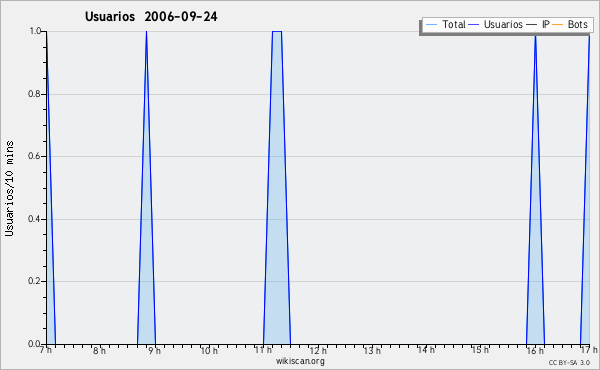The height and width of the screenshot is (370, 600).
Task: Click the Bots legend entry
Action: pos(570,24)
